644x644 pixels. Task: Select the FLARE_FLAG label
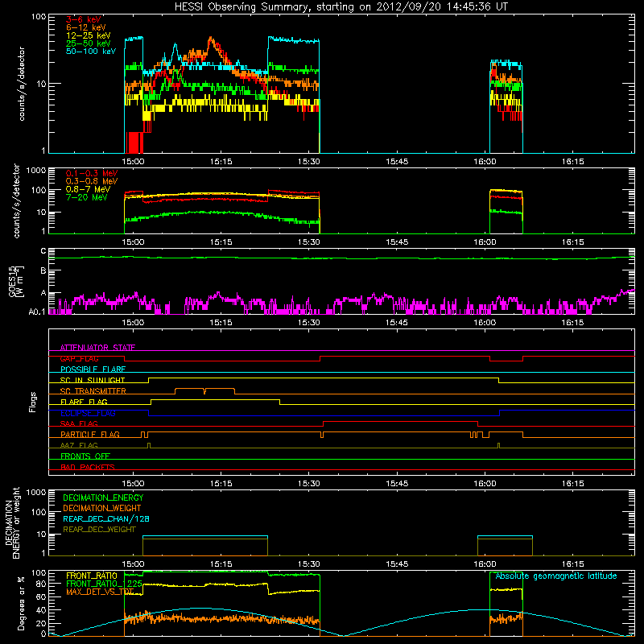click(x=84, y=402)
